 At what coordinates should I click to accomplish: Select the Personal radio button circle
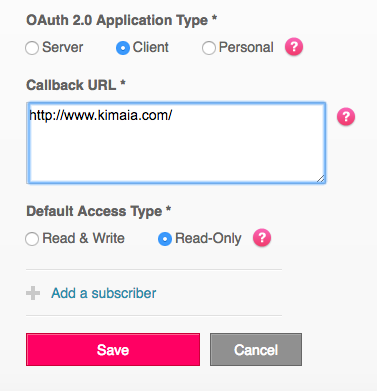click(x=209, y=48)
